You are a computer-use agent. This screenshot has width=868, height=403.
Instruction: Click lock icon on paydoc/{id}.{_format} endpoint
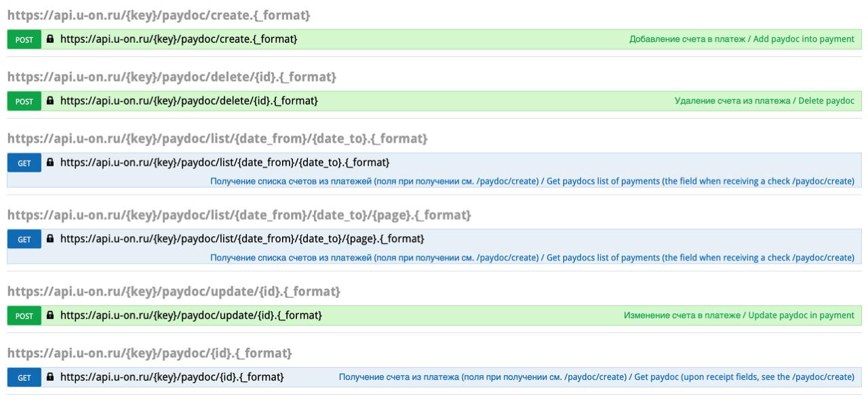(50, 377)
